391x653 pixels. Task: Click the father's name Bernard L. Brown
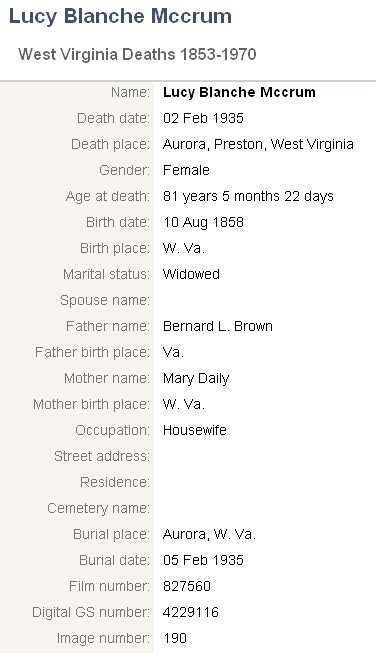pos(218,326)
